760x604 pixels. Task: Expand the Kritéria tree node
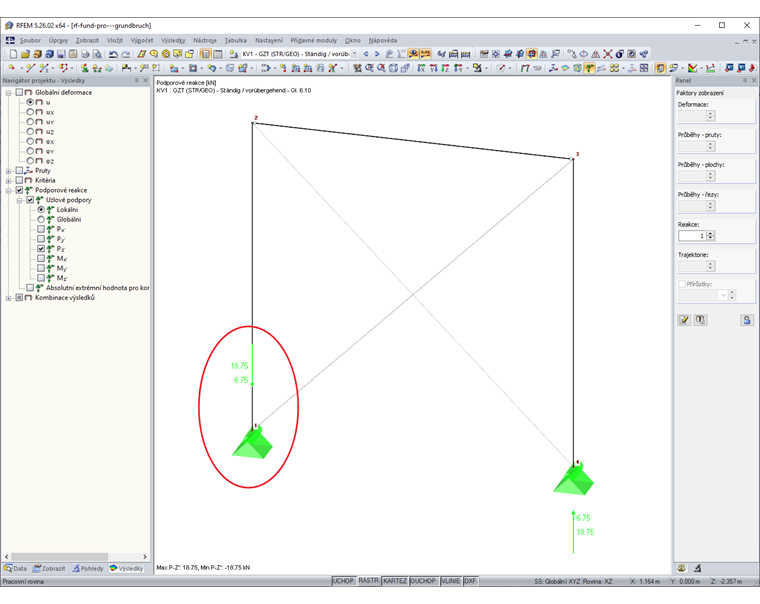click(9, 181)
